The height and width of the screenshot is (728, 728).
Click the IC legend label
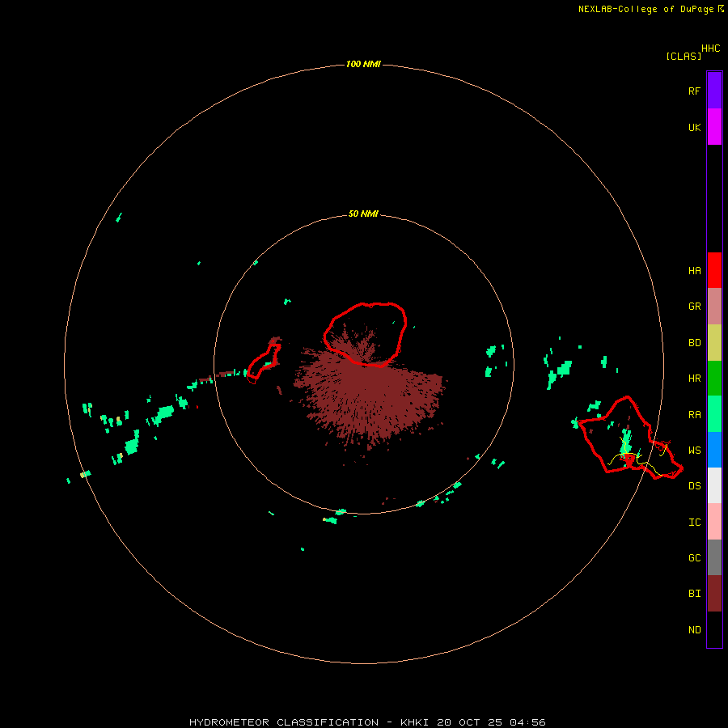[694, 522]
